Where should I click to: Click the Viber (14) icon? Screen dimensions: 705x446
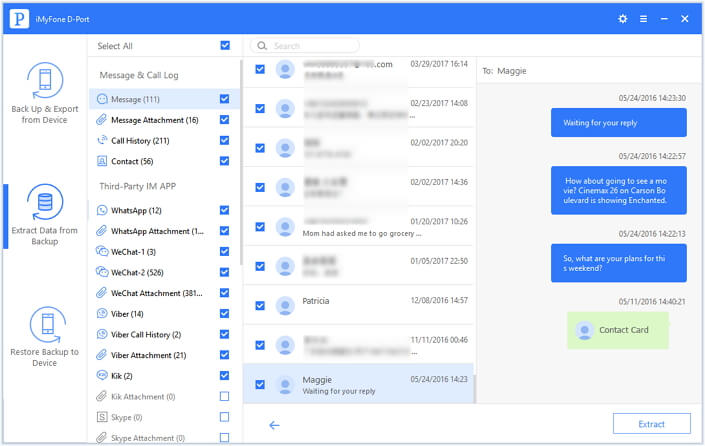click(102, 313)
